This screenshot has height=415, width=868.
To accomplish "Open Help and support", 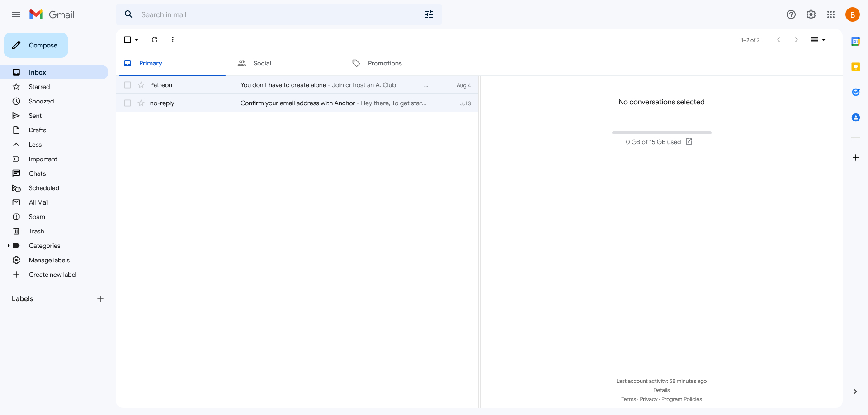I will (791, 14).
